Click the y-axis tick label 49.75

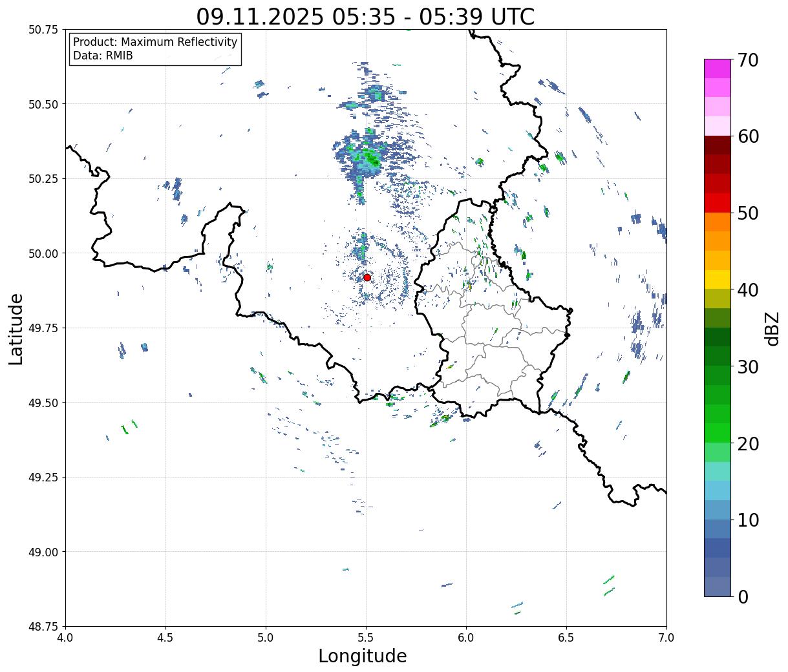(43, 328)
